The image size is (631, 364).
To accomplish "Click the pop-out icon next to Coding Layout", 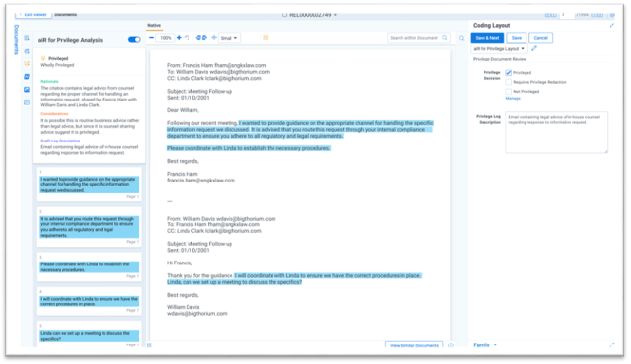I will [612, 25].
